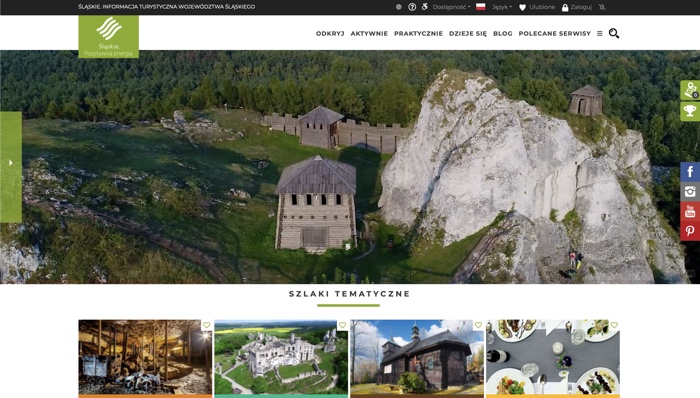Open the map route planner icon

[690, 90]
